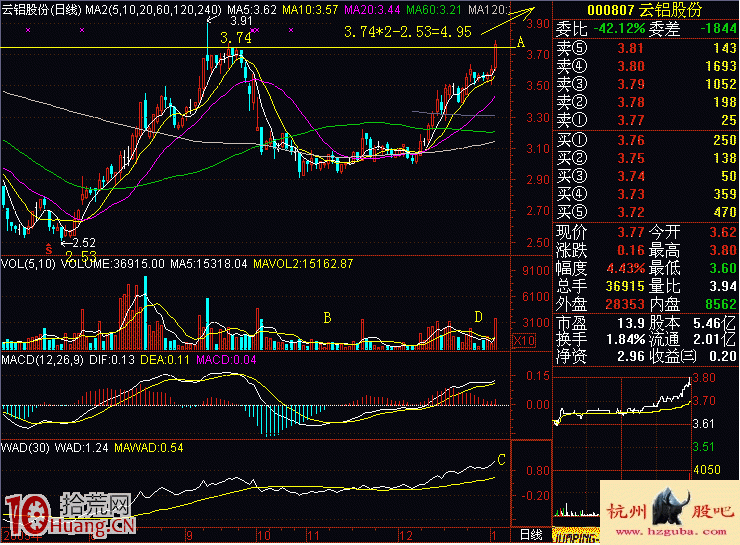Select the MA5:3.62 legend value

click(x=252, y=9)
